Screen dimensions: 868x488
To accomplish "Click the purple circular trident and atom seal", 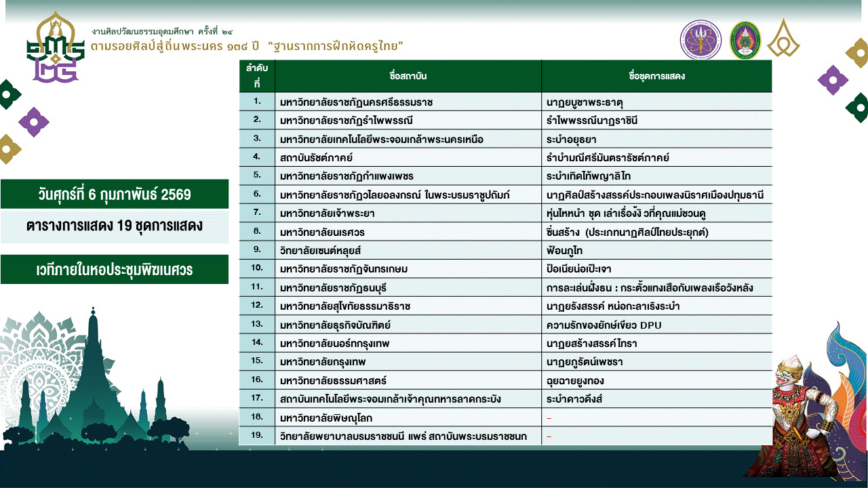I will [x=701, y=40].
